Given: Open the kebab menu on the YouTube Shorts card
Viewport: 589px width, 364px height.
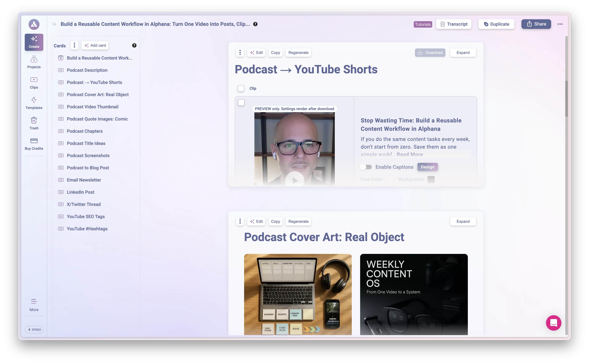Looking at the screenshot, I should click(x=240, y=52).
